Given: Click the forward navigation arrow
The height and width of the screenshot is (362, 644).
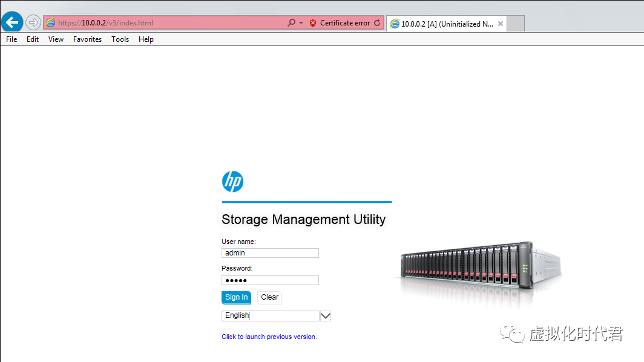Looking at the screenshot, I should click(x=33, y=22).
